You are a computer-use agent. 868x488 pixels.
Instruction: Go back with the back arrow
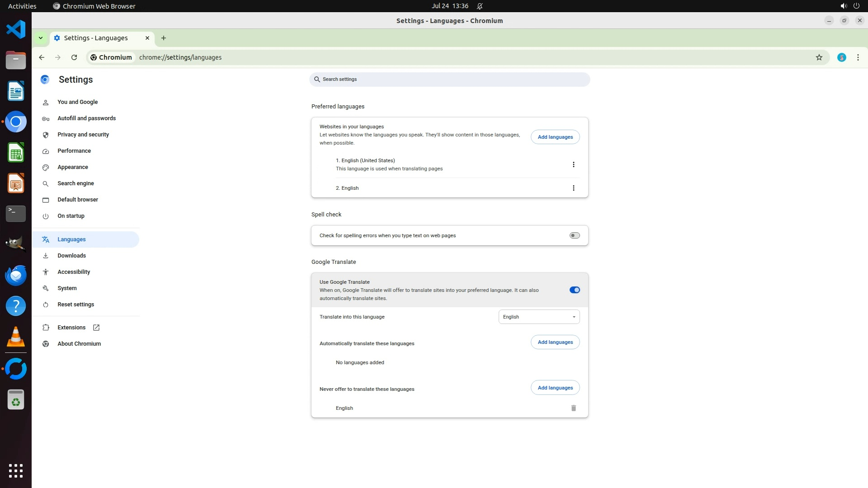click(x=42, y=57)
